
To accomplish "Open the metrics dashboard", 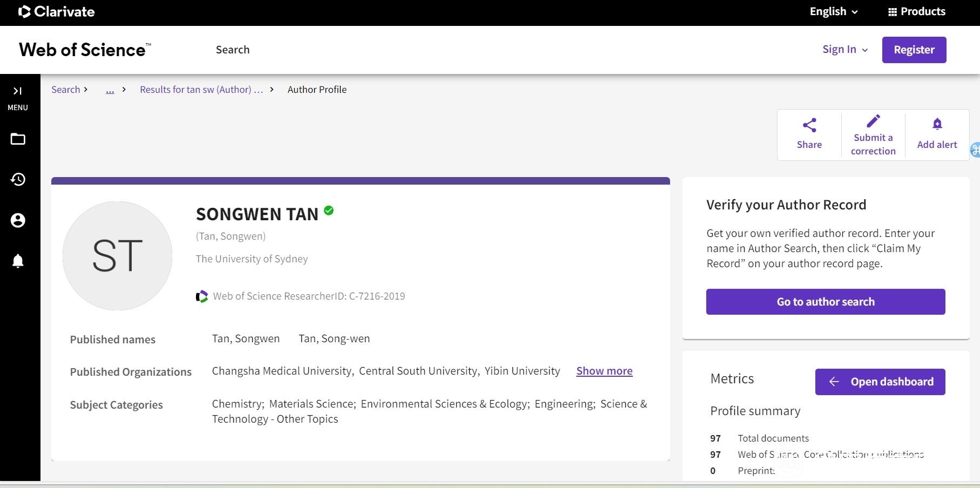I will pos(880,382).
